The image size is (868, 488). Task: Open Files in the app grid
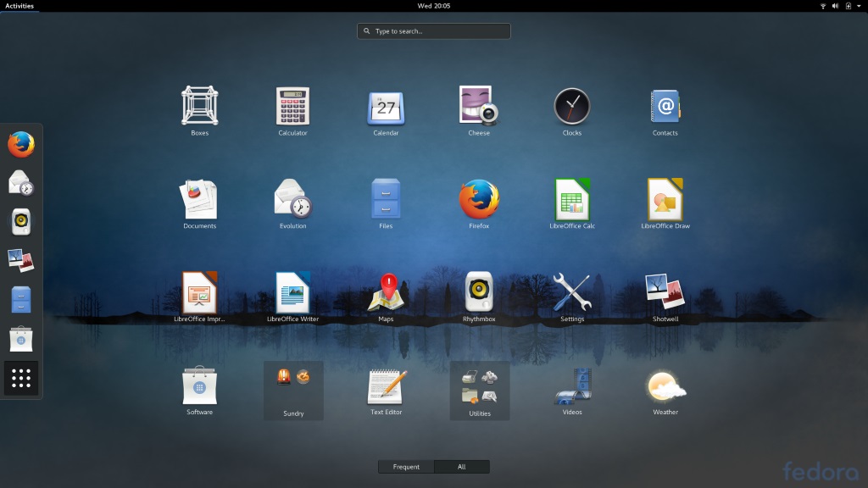[386, 204]
